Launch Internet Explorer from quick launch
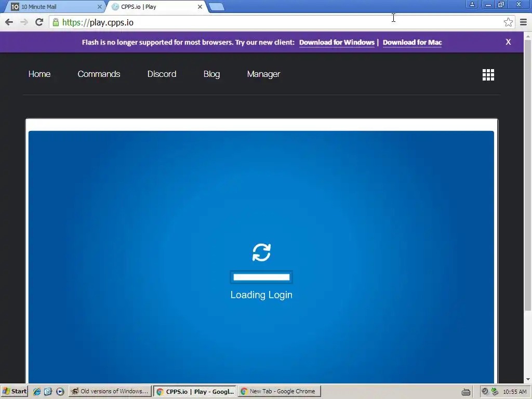 pos(37,392)
